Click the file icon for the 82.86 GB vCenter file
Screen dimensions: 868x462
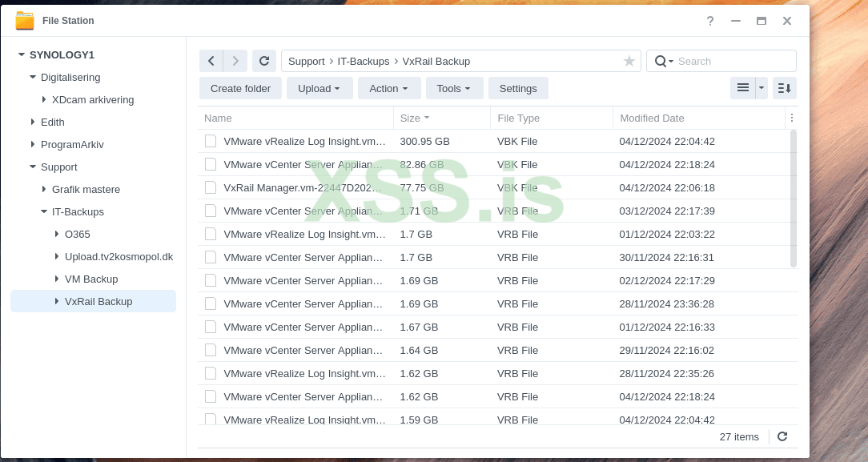pyautogui.click(x=211, y=164)
